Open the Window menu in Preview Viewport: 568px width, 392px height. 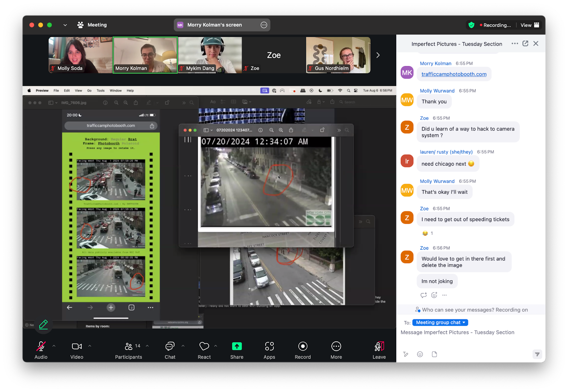(116, 90)
